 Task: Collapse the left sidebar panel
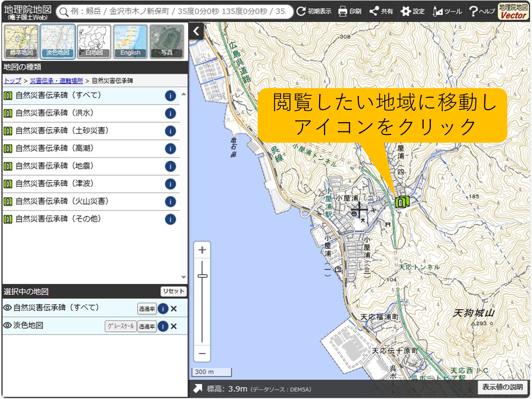pyautogui.click(x=196, y=31)
